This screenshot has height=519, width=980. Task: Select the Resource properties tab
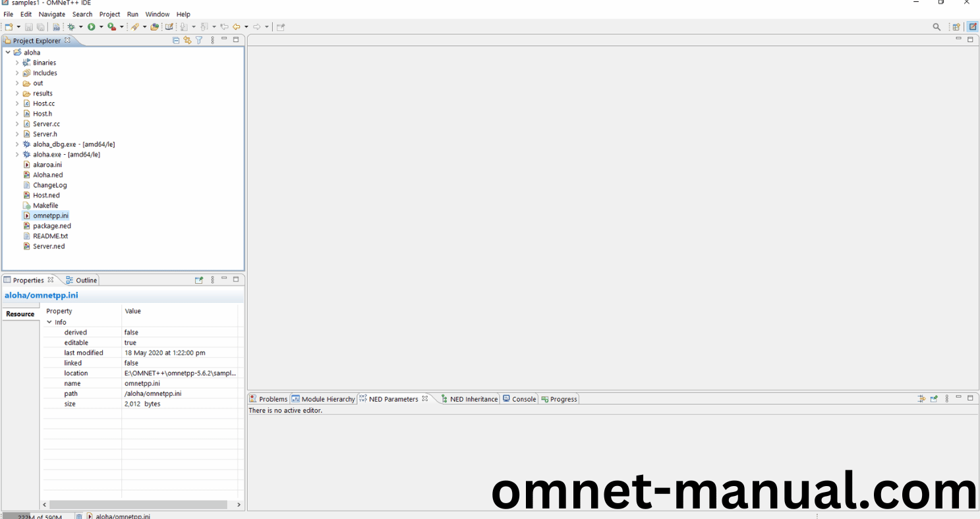(20, 314)
